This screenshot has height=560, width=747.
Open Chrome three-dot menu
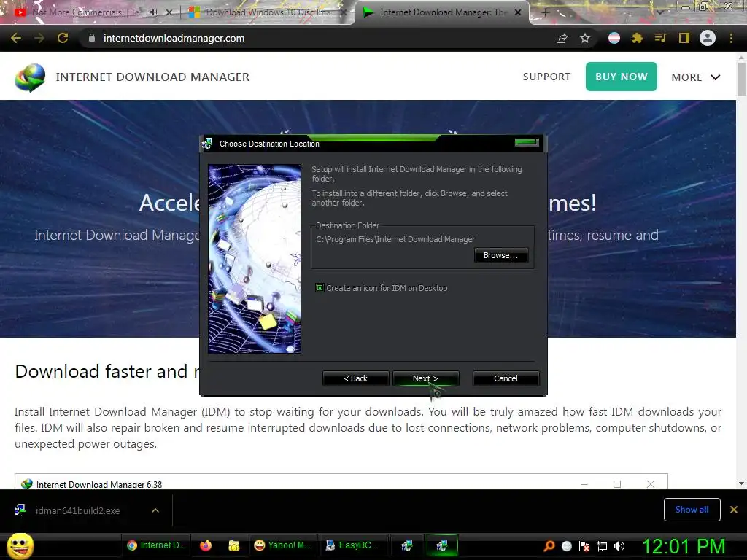[731, 38]
